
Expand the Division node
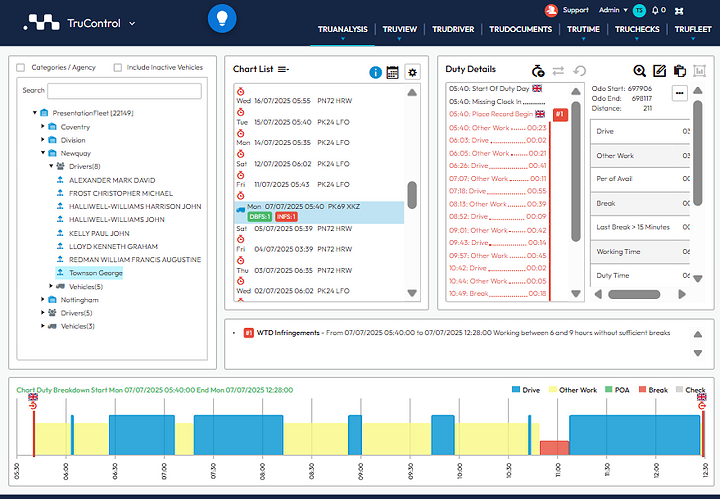(43, 140)
